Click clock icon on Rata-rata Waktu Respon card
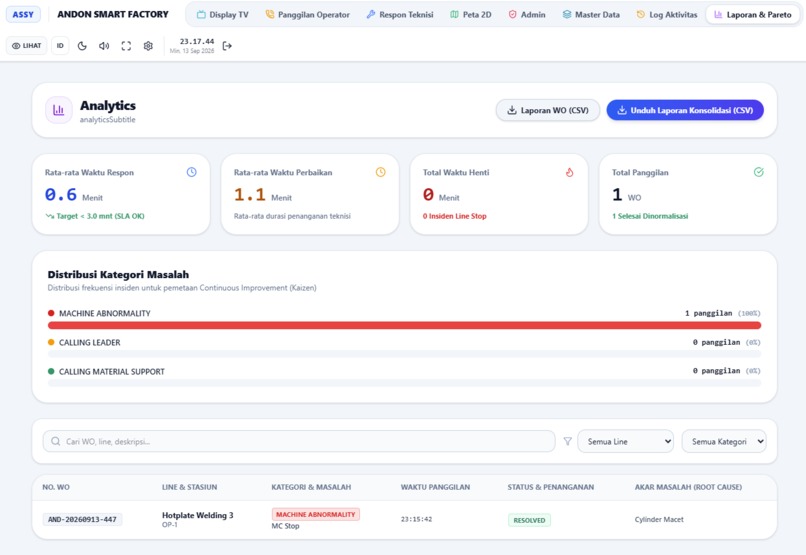806x555 pixels. pos(191,172)
